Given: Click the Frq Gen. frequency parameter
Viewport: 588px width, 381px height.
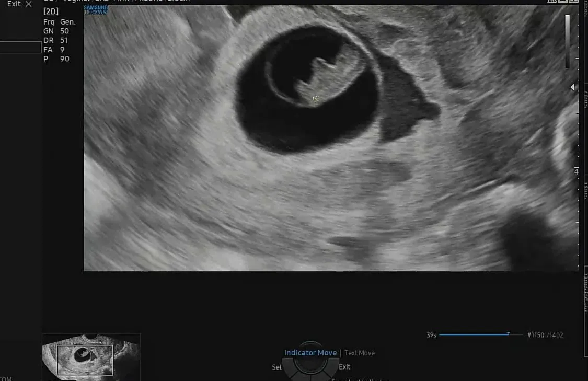Looking at the screenshot, I should click(x=59, y=22).
